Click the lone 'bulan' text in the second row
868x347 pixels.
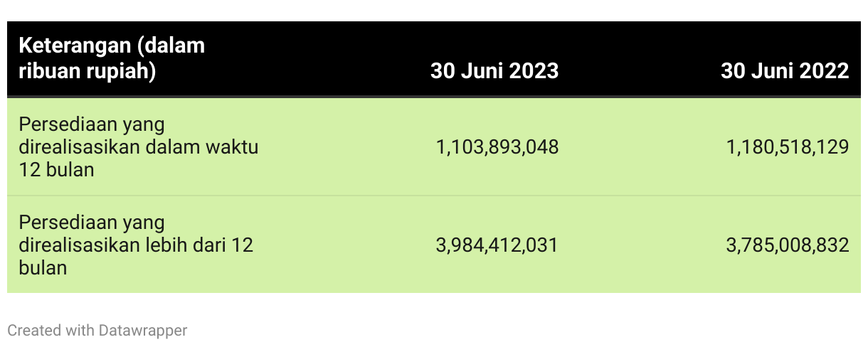tap(43, 268)
